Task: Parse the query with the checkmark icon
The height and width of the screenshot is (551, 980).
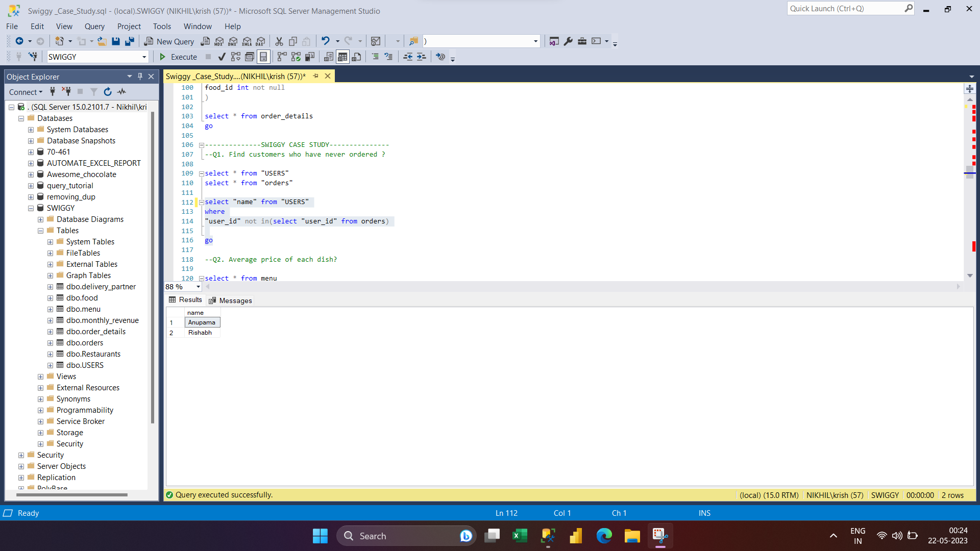Action: (x=222, y=57)
